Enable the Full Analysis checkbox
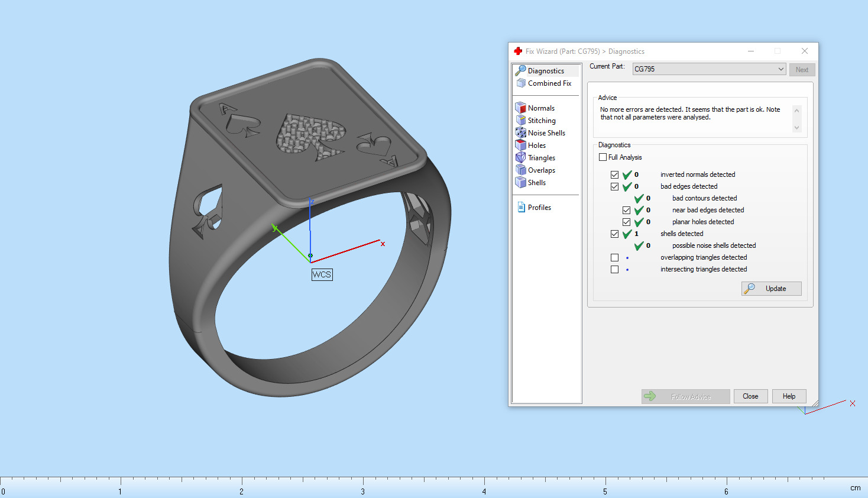The height and width of the screenshot is (498, 868). (x=603, y=157)
